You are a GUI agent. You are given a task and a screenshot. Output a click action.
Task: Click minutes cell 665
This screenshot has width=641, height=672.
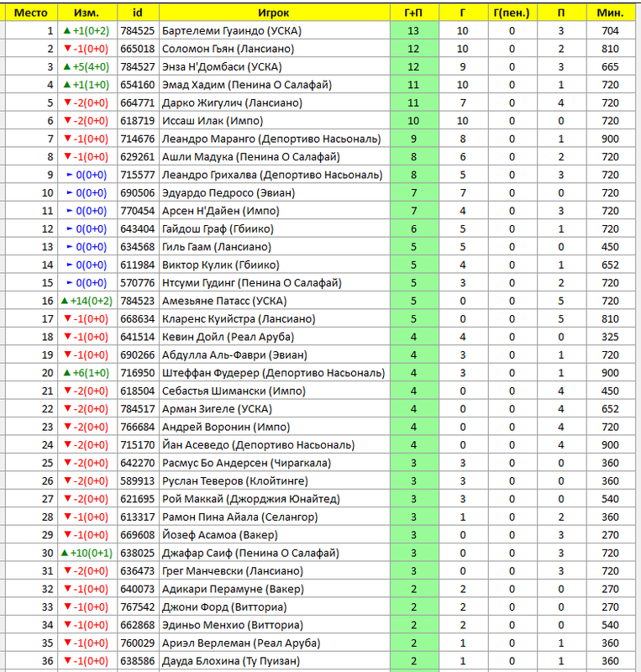(x=610, y=67)
